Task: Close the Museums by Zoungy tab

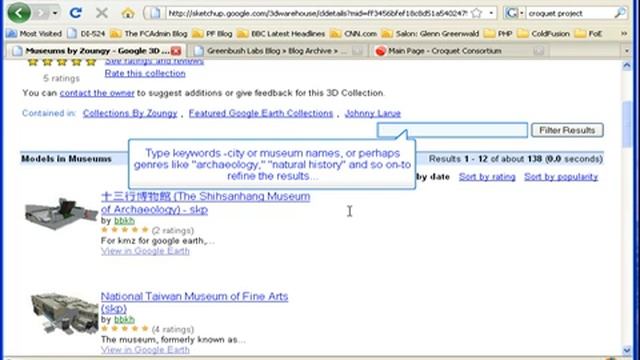Action: [176, 51]
